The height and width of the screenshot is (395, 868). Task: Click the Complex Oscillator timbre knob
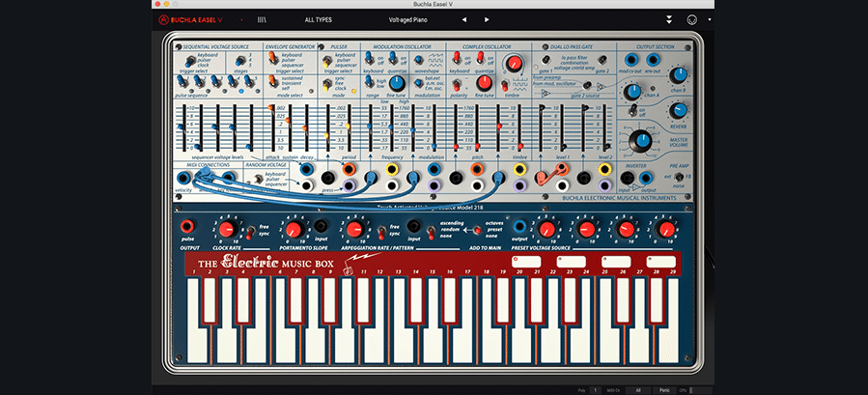pyautogui.click(x=515, y=63)
